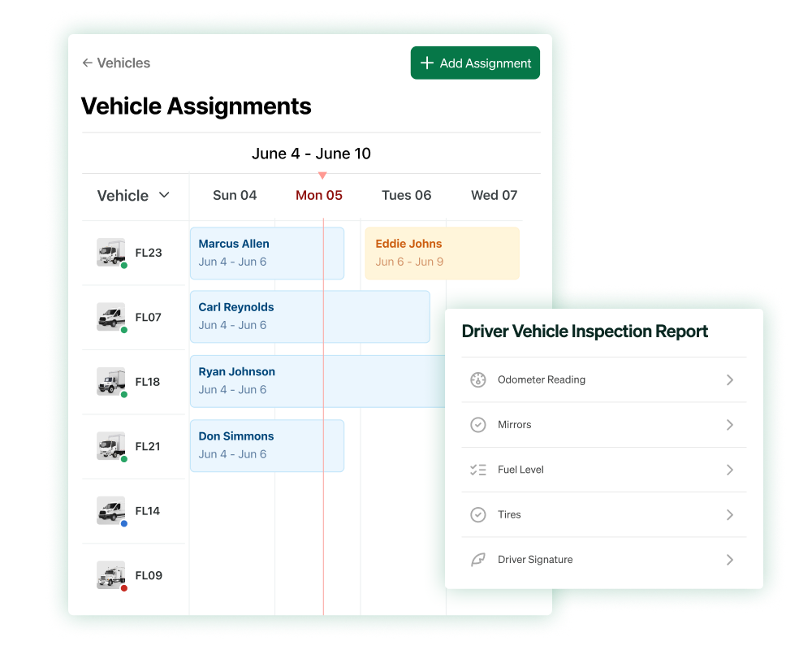Select the Mon 05 column header
812x650 pixels.
[319, 195]
